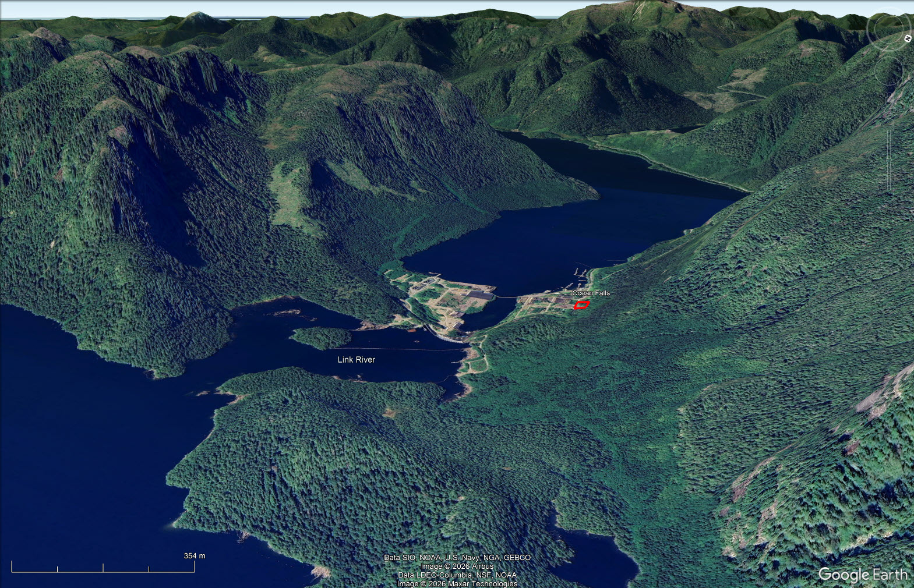Select the Link River label
This screenshot has height=588, width=914.
tap(356, 360)
